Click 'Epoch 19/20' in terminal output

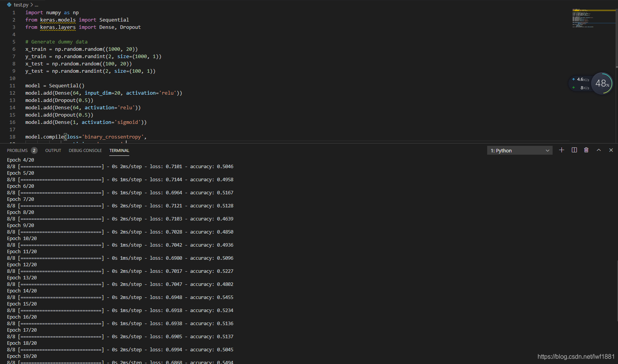click(22, 356)
